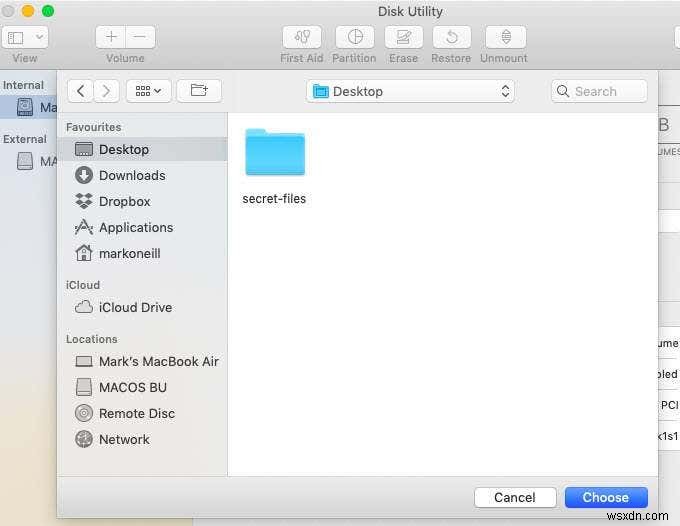The image size is (680, 526).
Task: Create a new folder with toolbar button
Action: tap(199, 91)
